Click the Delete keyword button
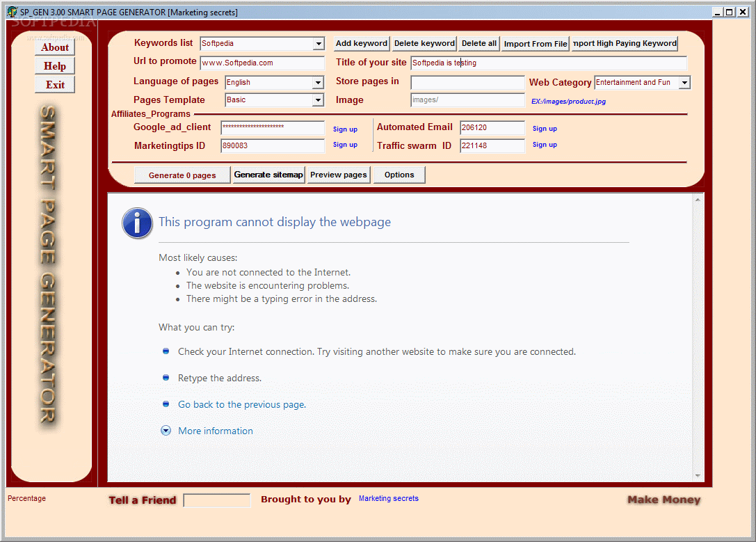 pos(424,43)
